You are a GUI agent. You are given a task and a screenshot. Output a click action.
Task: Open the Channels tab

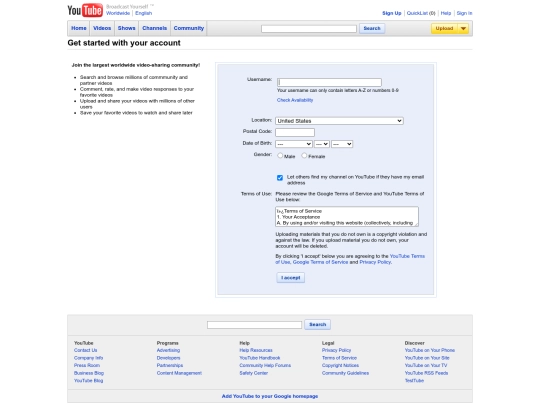[x=155, y=28]
